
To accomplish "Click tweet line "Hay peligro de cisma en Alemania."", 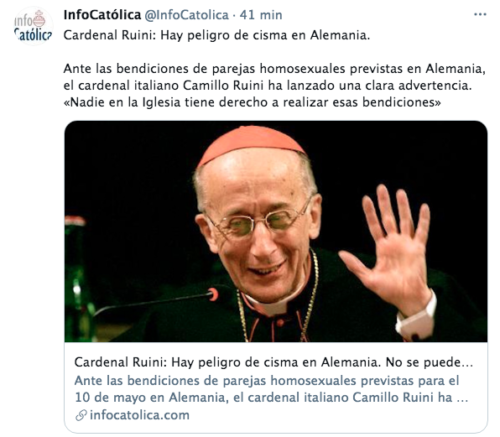I will (265, 35).
